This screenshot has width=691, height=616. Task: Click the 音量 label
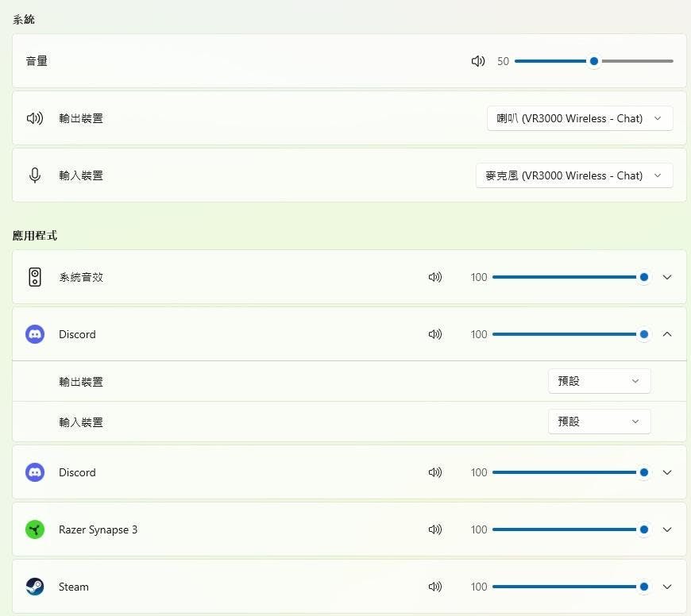37,61
